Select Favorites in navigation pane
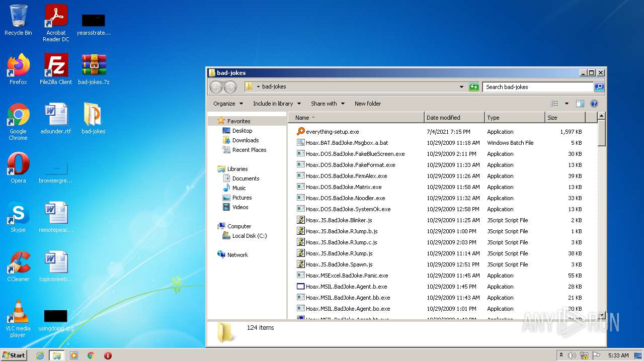This screenshot has height=362, width=644. (x=238, y=121)
